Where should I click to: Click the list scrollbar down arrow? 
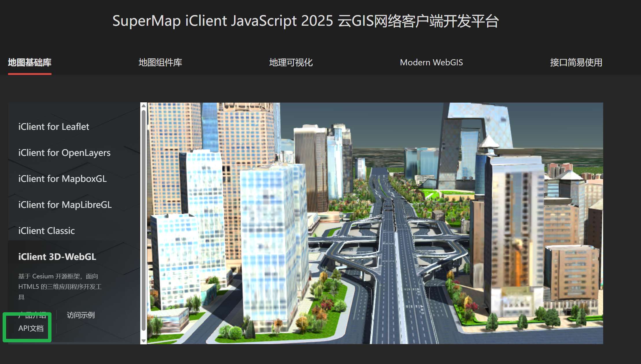143,341
